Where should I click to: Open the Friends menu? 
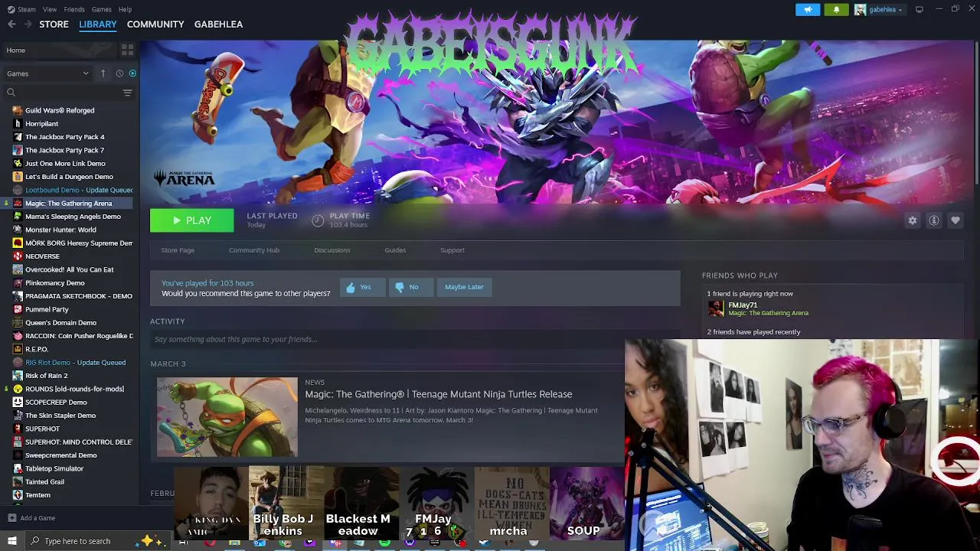[x=74, y=9]
